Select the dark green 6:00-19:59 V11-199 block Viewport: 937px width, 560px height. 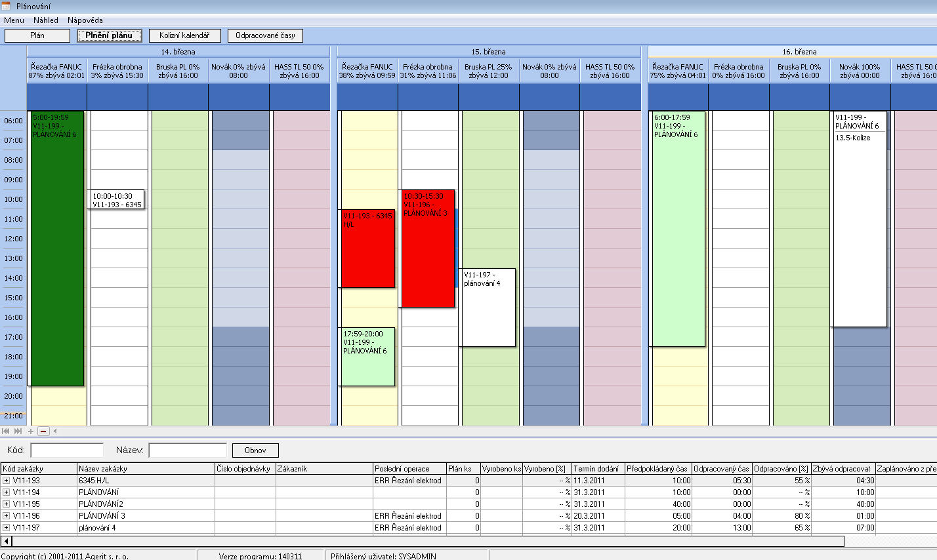pos(57,249)
